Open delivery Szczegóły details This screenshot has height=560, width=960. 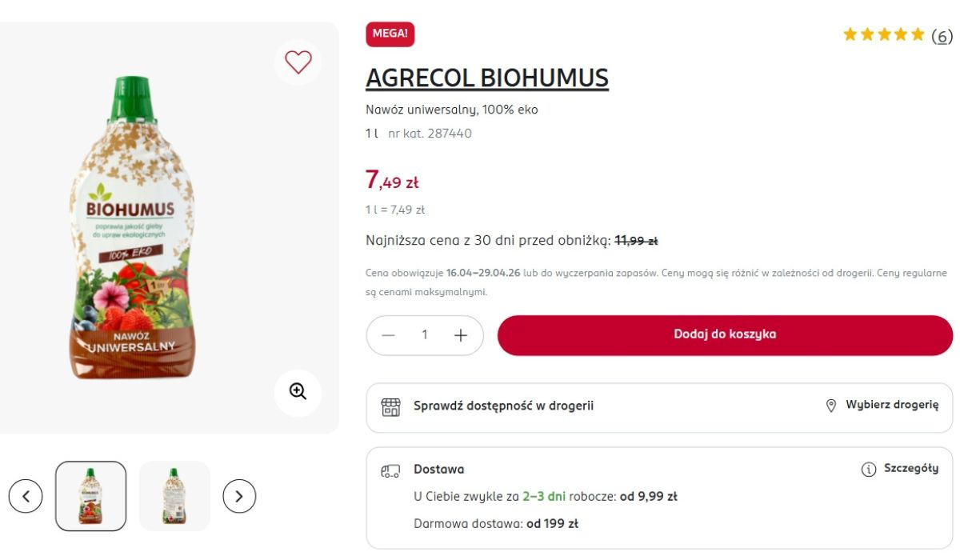click(910, 469)
